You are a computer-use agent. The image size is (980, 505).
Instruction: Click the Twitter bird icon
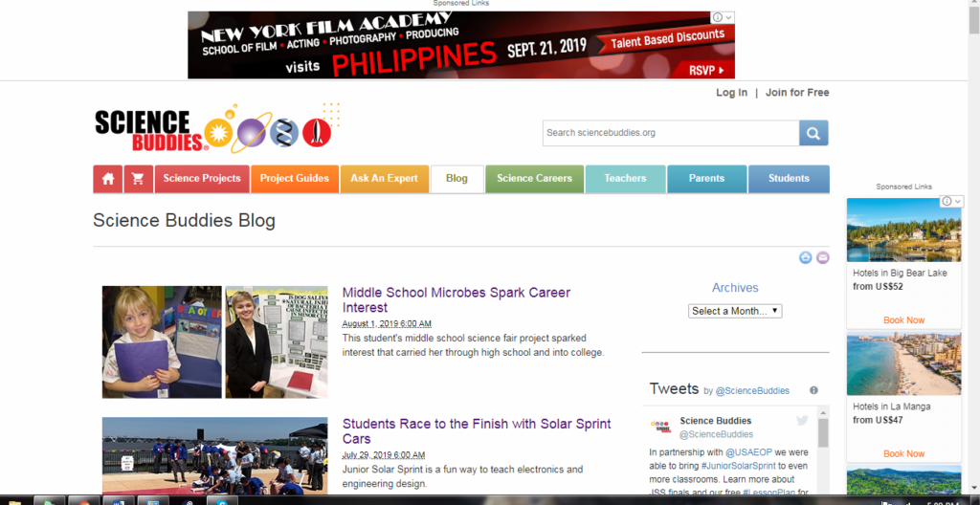click(x=802, y=421)
